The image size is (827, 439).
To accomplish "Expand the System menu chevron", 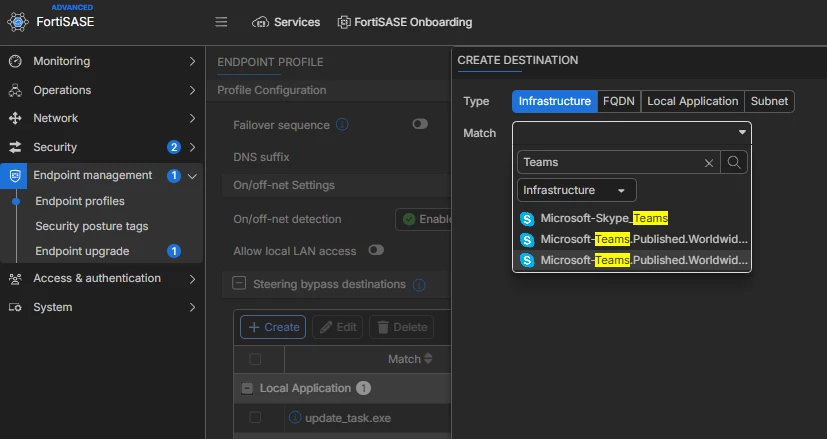I will [x=193, y=307].
